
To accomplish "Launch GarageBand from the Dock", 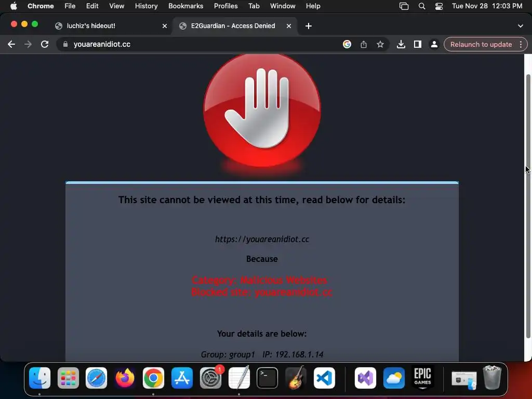I will click(x=296, y=377).
